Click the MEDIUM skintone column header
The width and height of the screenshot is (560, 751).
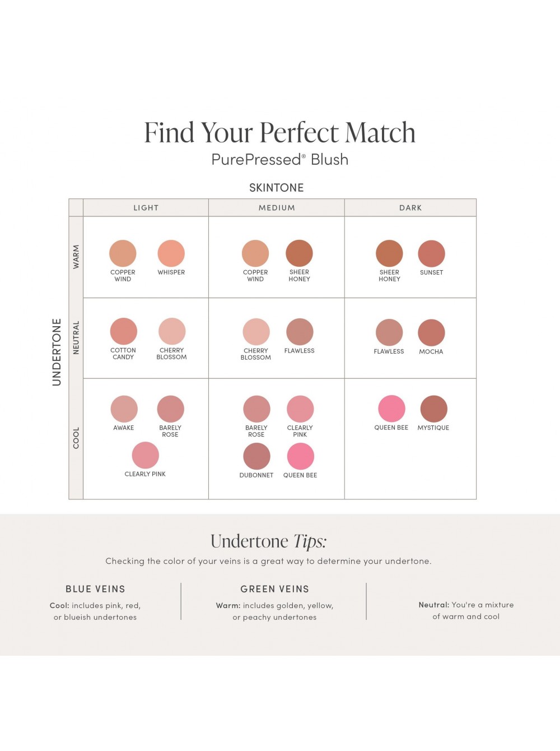click(x=277, y=208)
